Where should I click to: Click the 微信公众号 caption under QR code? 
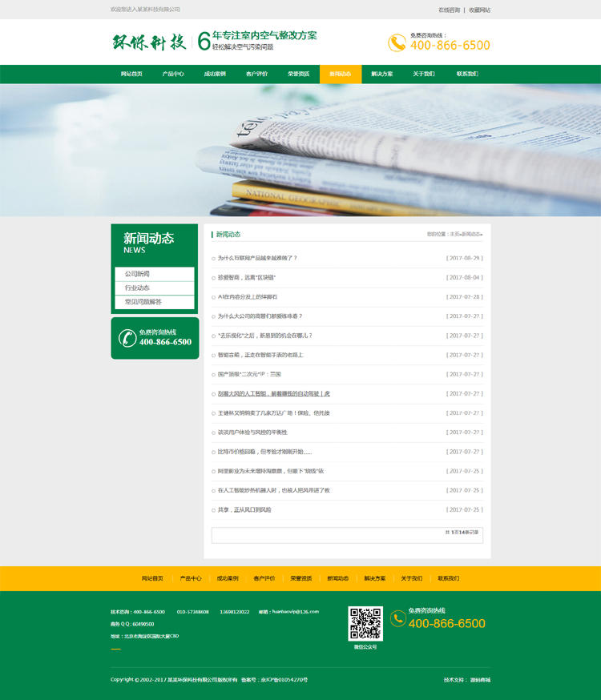point(365,647)
